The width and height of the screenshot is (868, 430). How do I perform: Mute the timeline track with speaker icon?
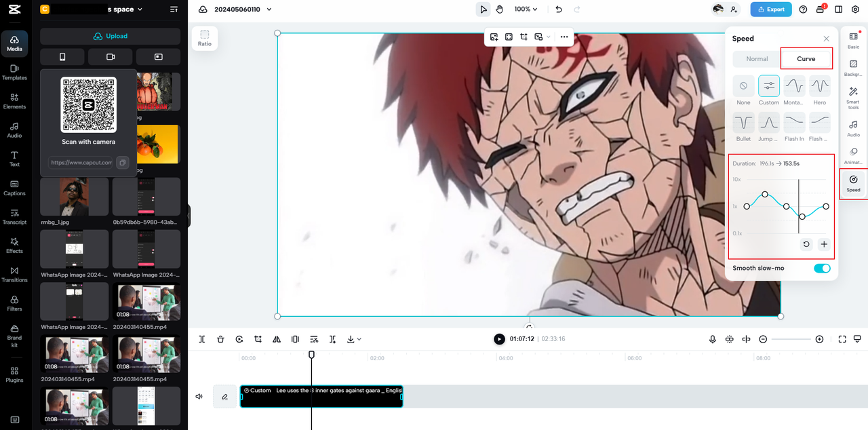click(199, 397)
